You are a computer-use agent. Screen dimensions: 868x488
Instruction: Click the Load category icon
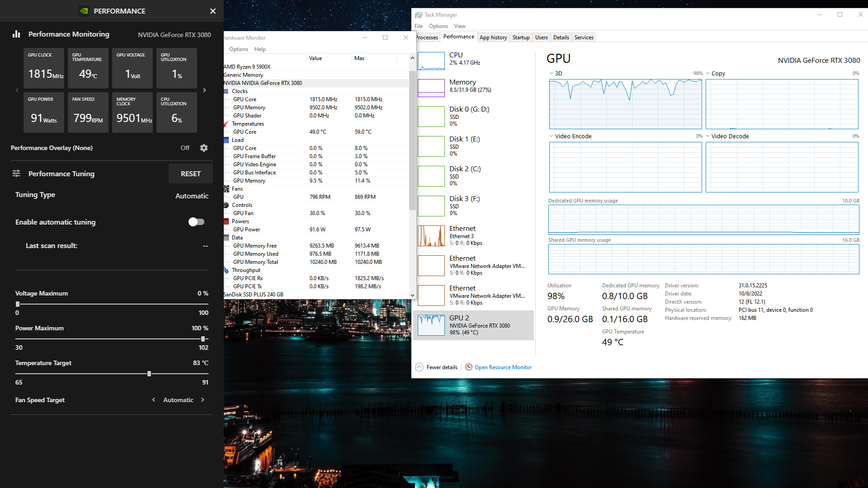[x=226, y=140]
